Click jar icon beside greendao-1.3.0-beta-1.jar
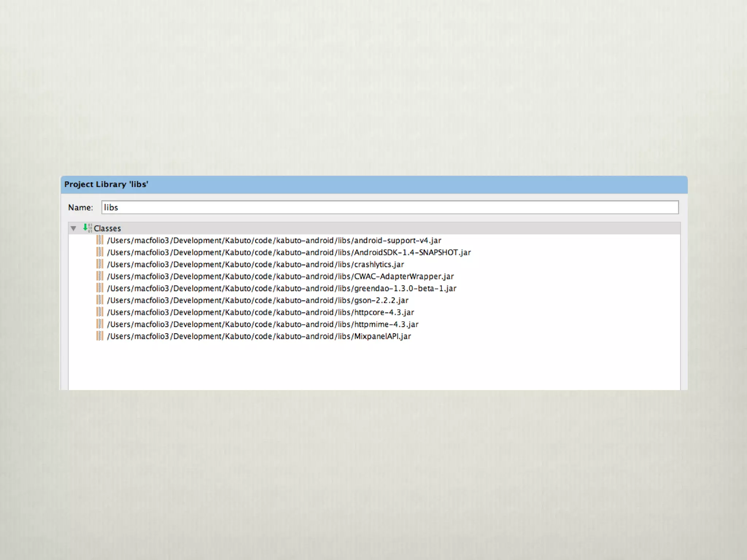This screenshot has width=747, height=560. pyautogui.click(x=100, y=288)
